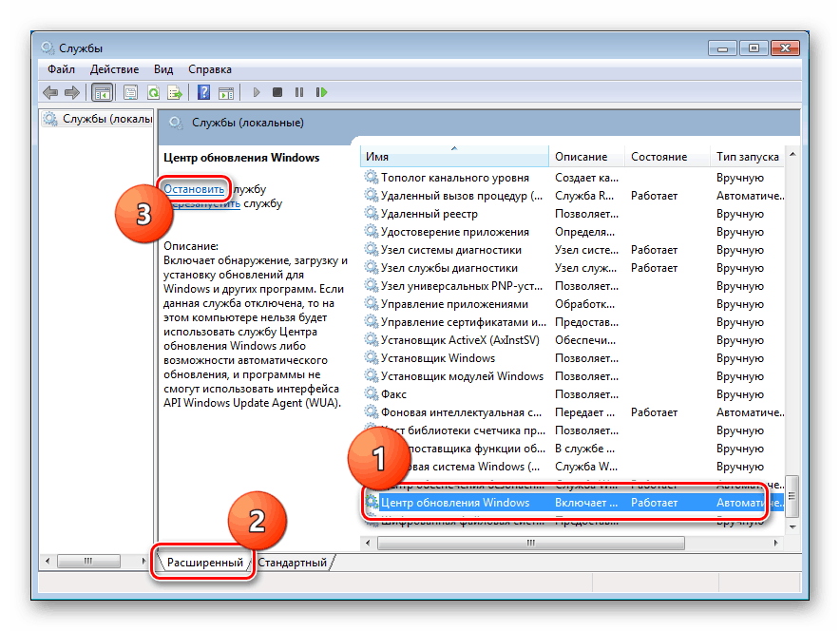Select the Удаленный реестр service name
The width and height of the screenshot is (840, 631).
430,214
